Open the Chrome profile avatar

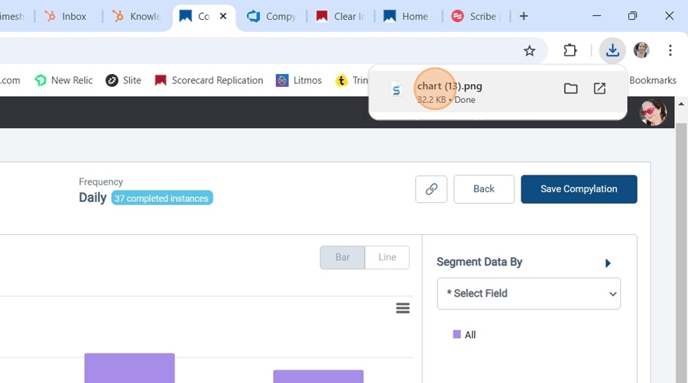pyautogui.click(x=641, y=50)
